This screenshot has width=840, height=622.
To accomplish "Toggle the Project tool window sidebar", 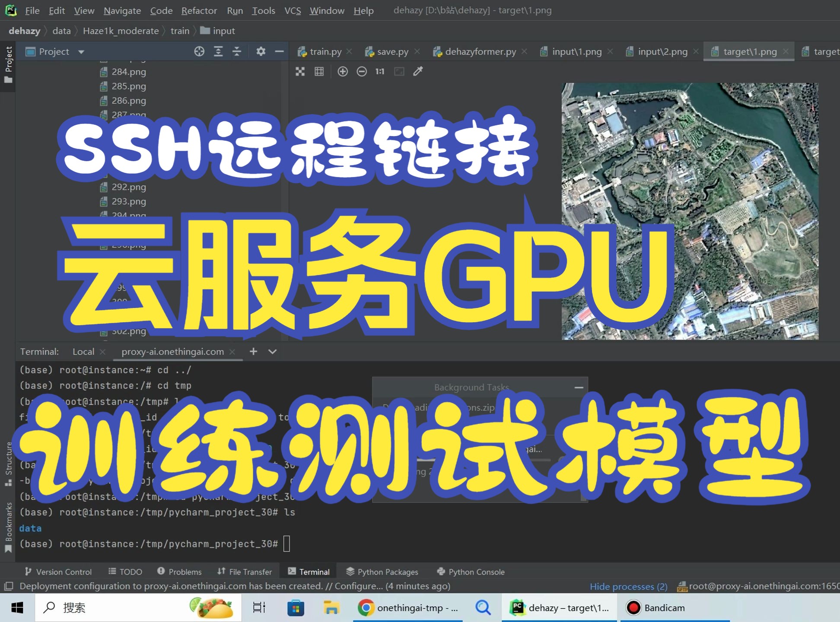I will [7, 60].
